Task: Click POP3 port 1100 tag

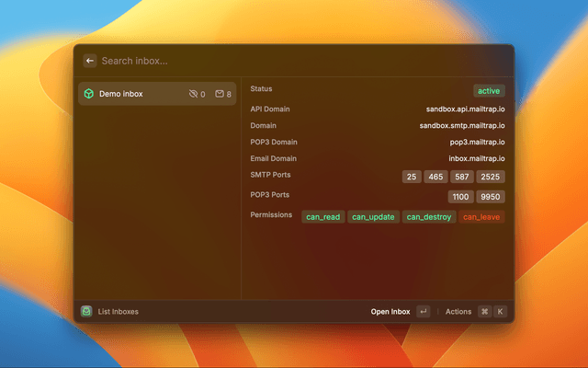Action: tap(461, 197)
